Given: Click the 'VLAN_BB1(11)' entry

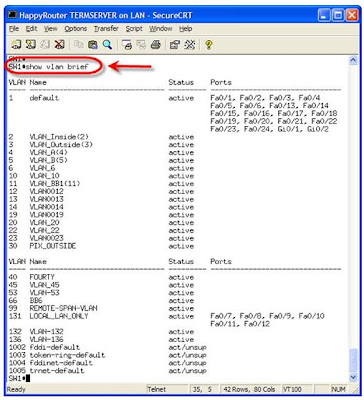Looking at the screenshot, I should [55, 184].
